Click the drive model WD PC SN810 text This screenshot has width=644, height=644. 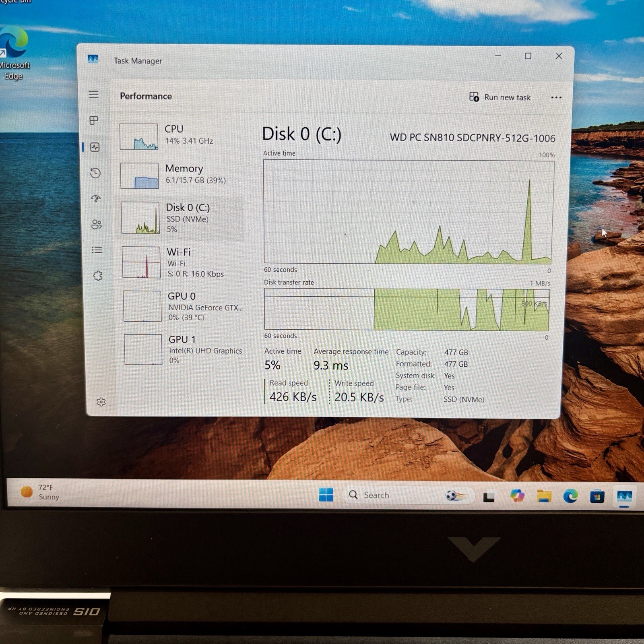473,138
